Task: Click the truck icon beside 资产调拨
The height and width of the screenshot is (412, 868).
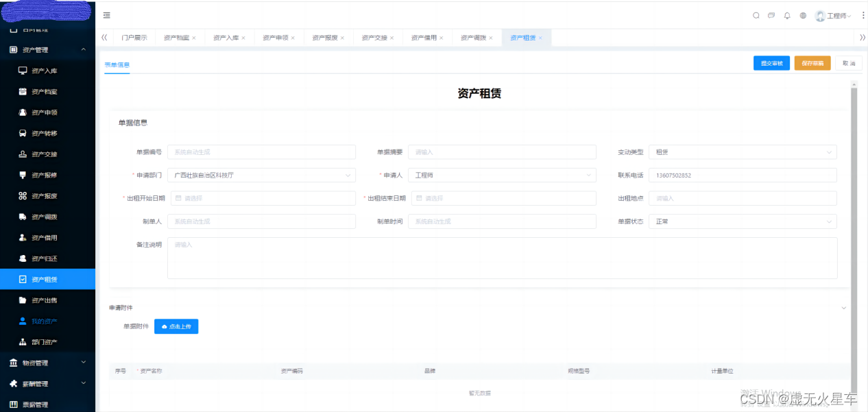Action: [x=23, y=217]
